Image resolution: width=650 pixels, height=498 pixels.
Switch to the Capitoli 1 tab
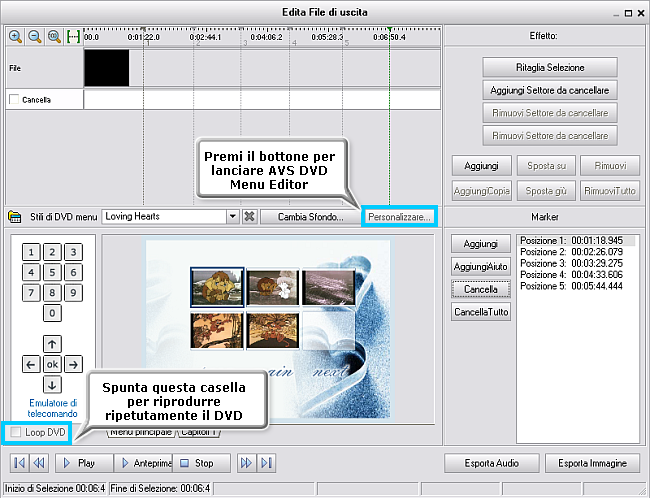199,432
